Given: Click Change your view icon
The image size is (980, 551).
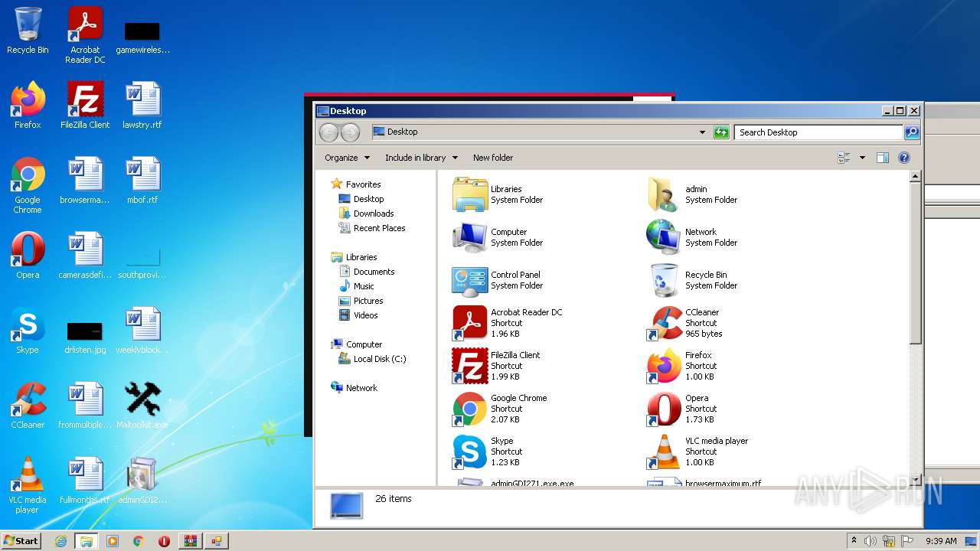Looking at the screenshot, I should [x=844, y=158].
